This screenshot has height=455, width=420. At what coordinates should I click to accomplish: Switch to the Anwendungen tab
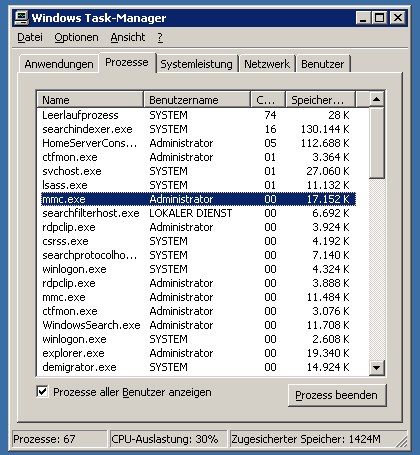point(59,64)
